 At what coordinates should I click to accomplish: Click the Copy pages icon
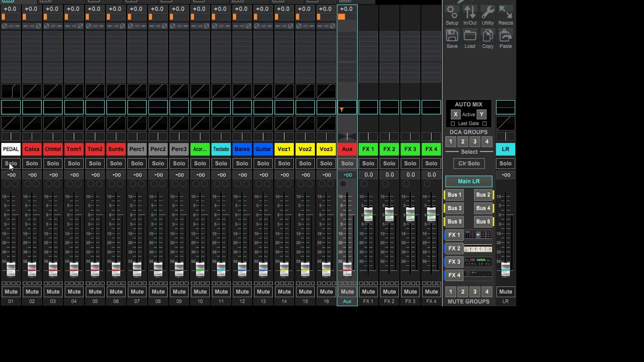(488, 36)
